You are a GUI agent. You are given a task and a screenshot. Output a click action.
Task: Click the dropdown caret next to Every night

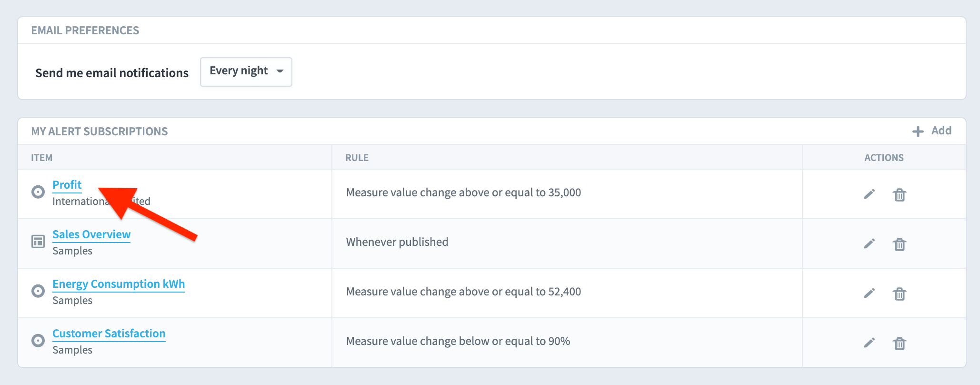click(280, 71)
